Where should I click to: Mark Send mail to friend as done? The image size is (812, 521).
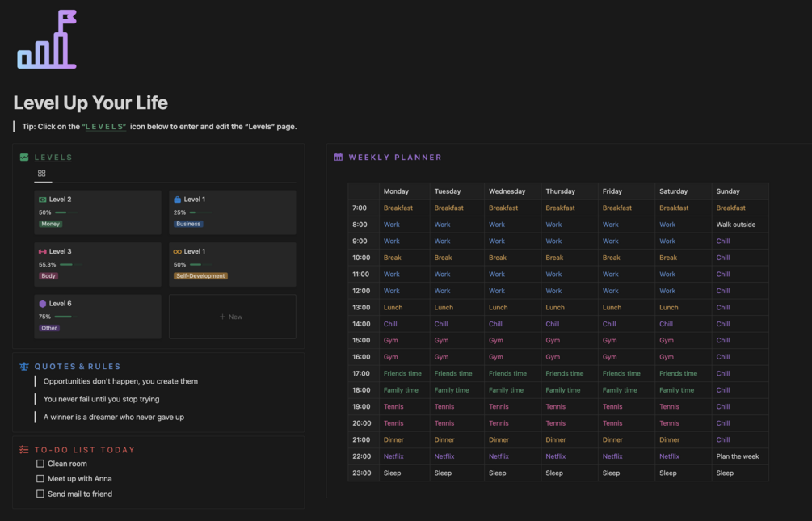pyautogui.click(x=40, y=494)
